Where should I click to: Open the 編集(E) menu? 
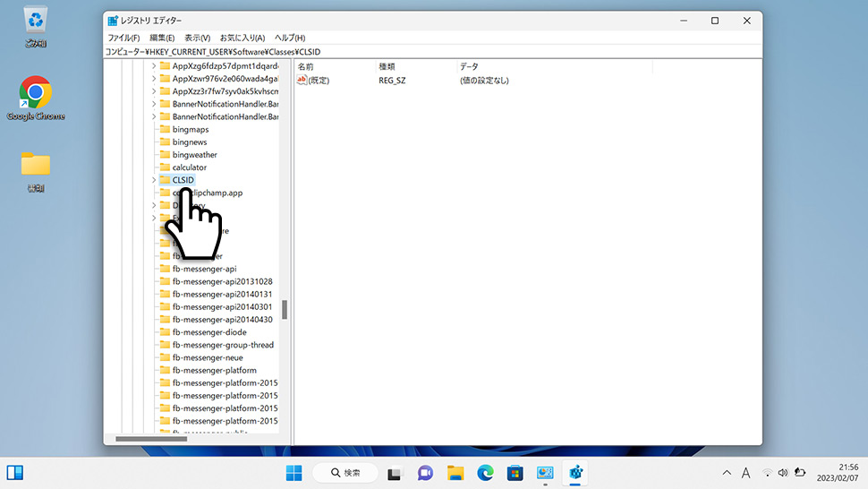[x=162, y=38]
